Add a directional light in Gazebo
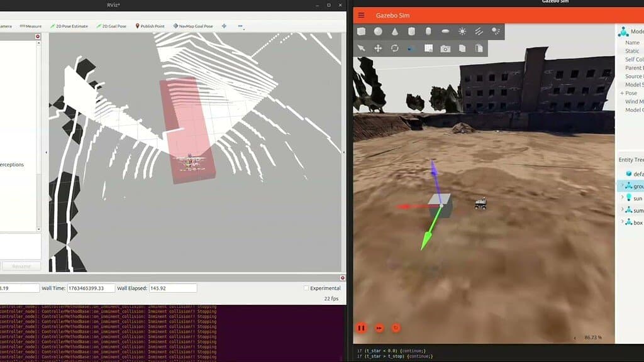The height and width of the screenshot is (362, 644). pyautogui.click(x=479, y=31)
